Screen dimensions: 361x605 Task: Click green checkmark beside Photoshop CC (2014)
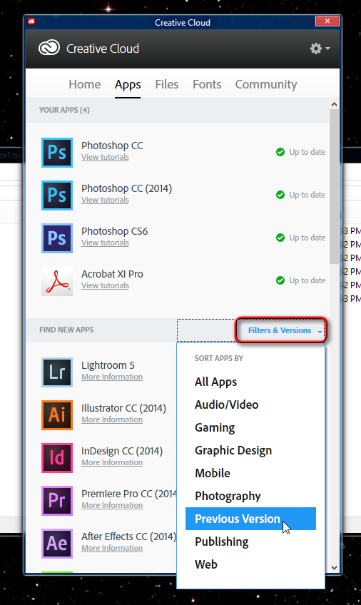[x=280, y=195]
